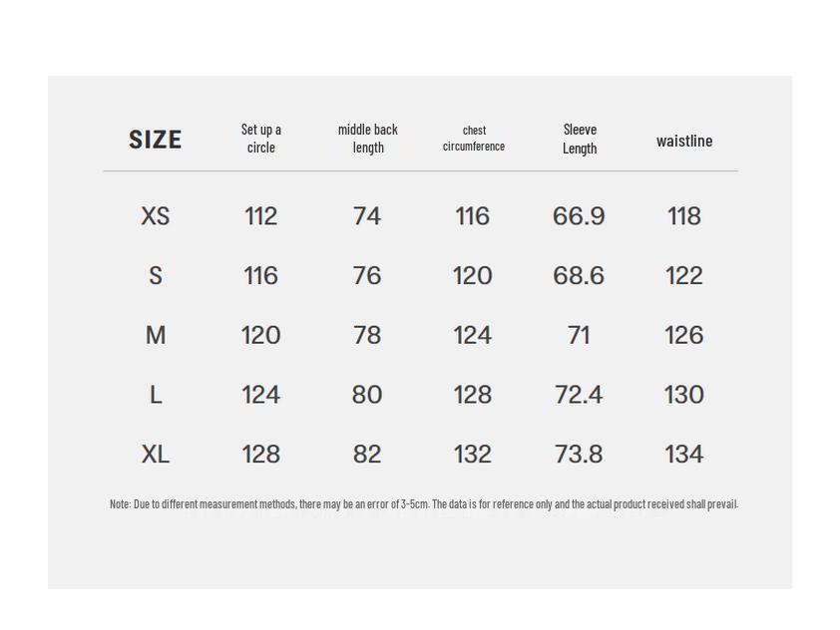Select the 68.6 sleeve length cell

pyautogui.click(x=579, y=276)
